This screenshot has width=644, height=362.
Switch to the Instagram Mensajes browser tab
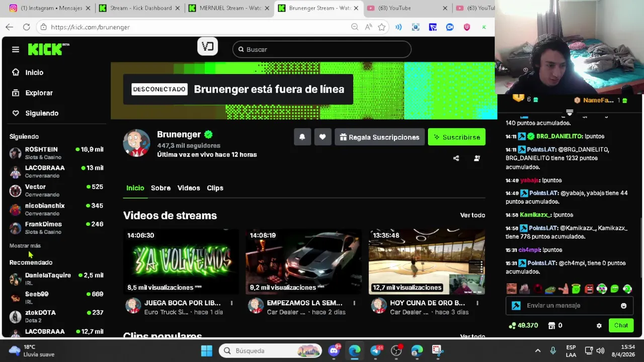[49, 8]
